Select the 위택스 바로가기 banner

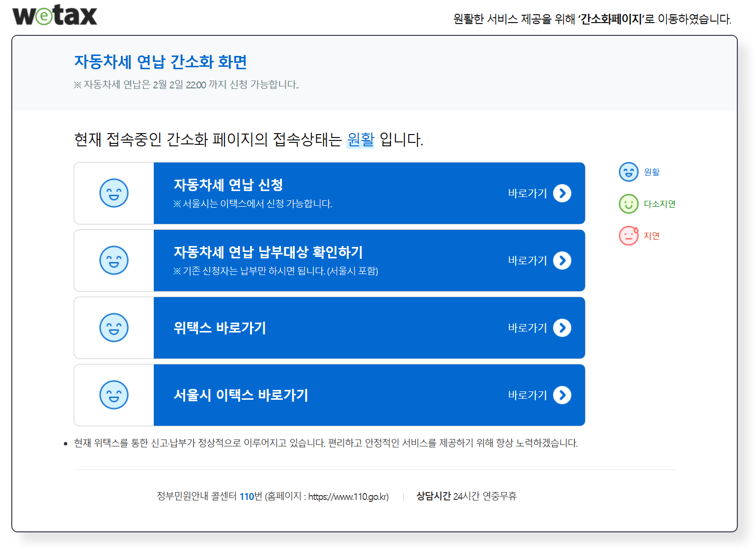coord(344,328)
